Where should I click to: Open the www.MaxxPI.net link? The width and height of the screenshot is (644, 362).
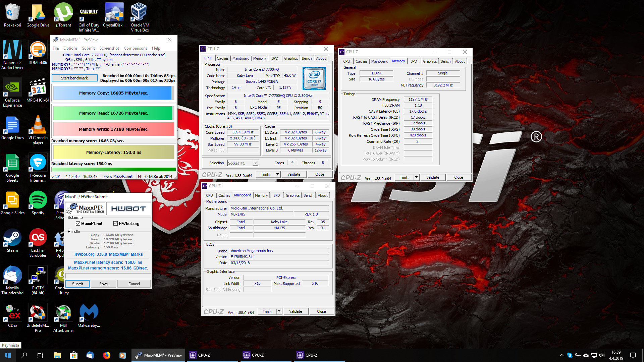pos(118,177)
